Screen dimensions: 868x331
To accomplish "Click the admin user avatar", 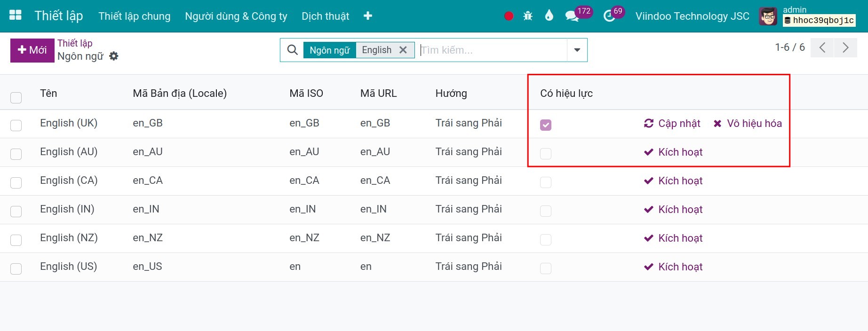I will tap(768, 16).
